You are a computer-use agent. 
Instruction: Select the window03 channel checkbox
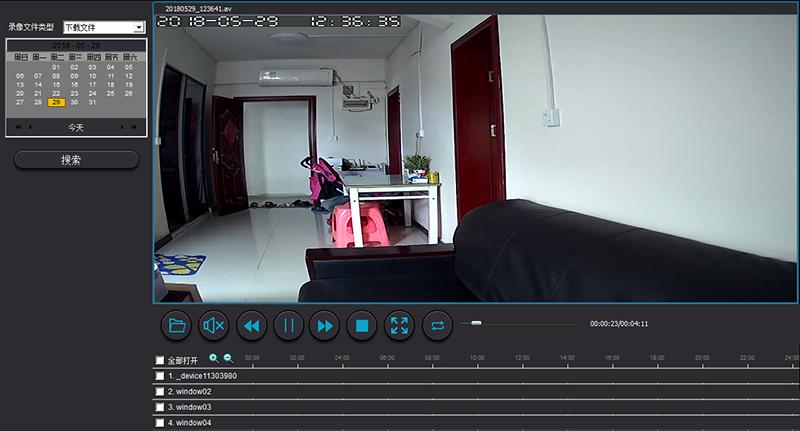click(160, 408)
